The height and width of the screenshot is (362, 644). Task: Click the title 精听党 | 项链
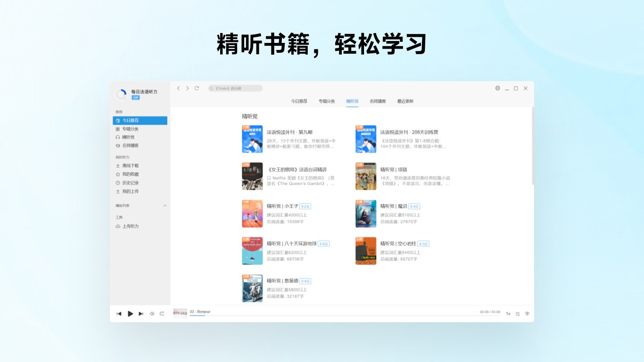(x=394, y=170)
